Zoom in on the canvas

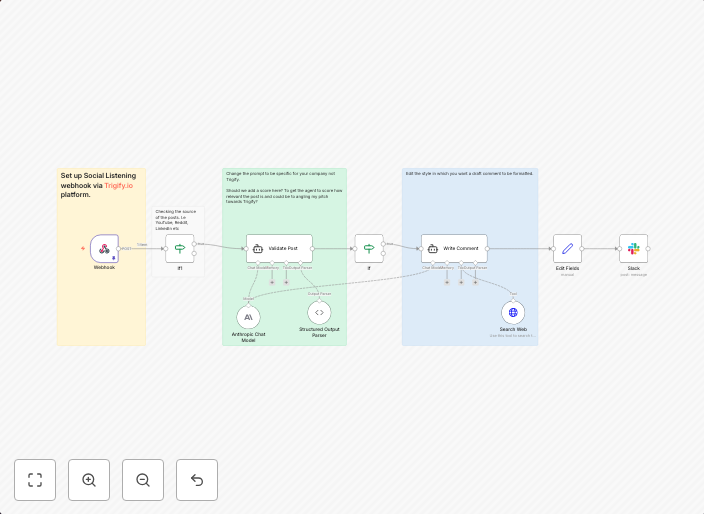(x=89, y=480)
